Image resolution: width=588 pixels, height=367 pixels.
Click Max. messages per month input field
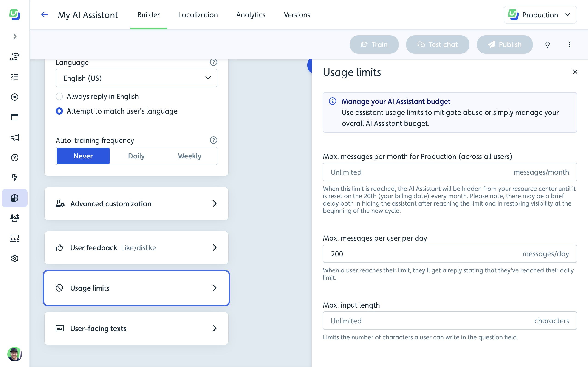pos(449,172)
